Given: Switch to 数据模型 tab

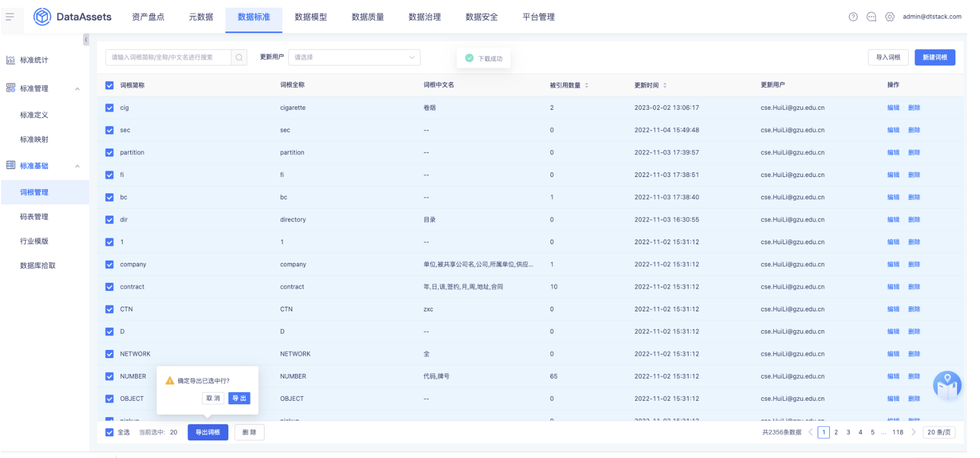Looking at the screenshot, I should point(311,17).
